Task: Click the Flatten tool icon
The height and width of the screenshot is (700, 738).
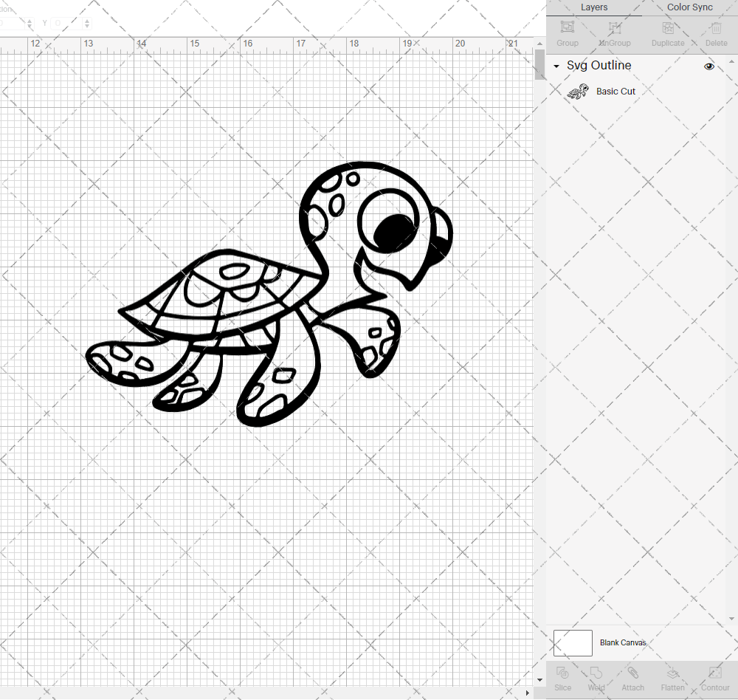Action: 672,672
